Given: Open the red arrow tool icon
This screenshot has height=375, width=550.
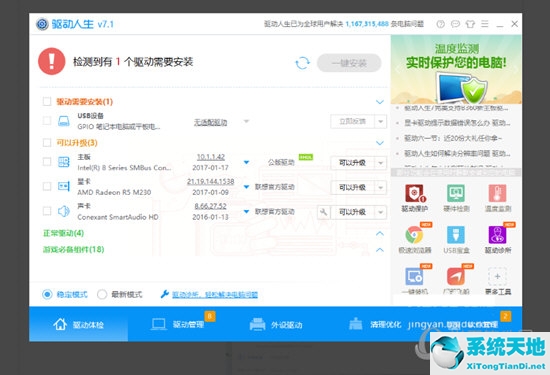Looking at the screenshot, I should (x=456, y=277).
